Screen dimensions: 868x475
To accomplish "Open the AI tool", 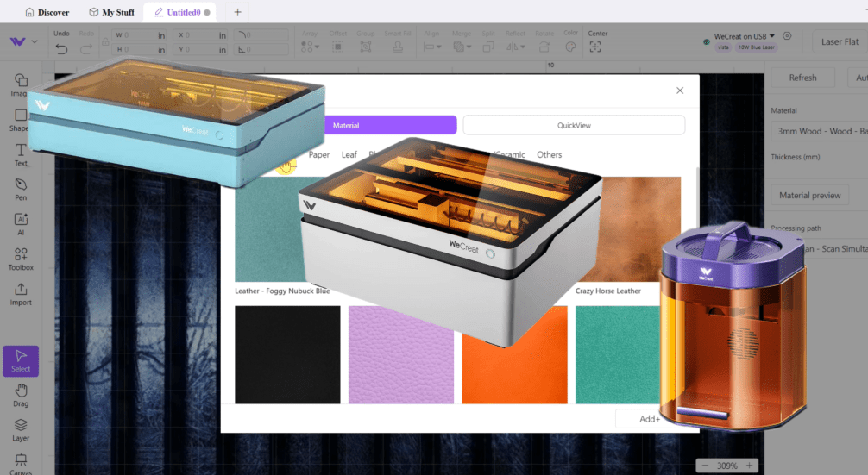I will (x=21, y=223).
